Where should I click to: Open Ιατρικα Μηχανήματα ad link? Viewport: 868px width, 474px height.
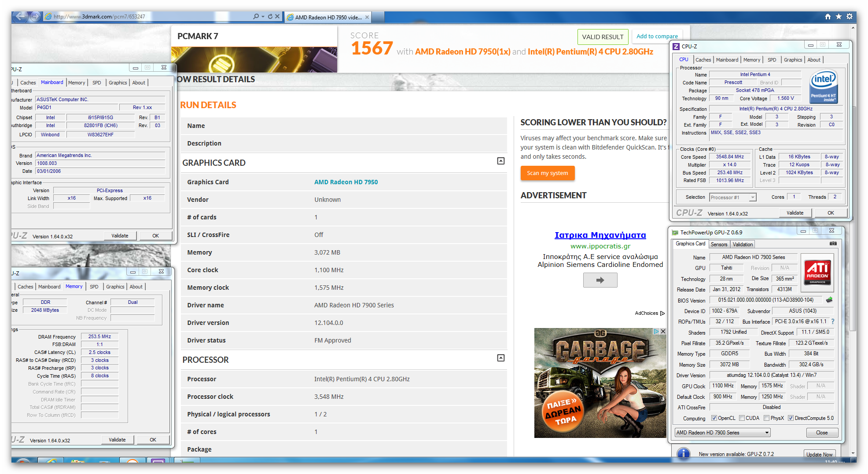coord(600,235)
